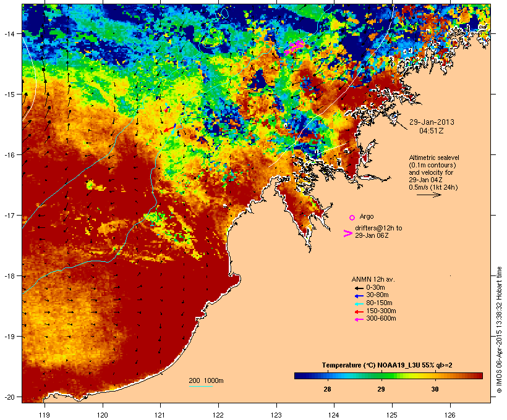Click the longitude axis label 126
The image size is (507, 420).
click(x=450, y=415)
